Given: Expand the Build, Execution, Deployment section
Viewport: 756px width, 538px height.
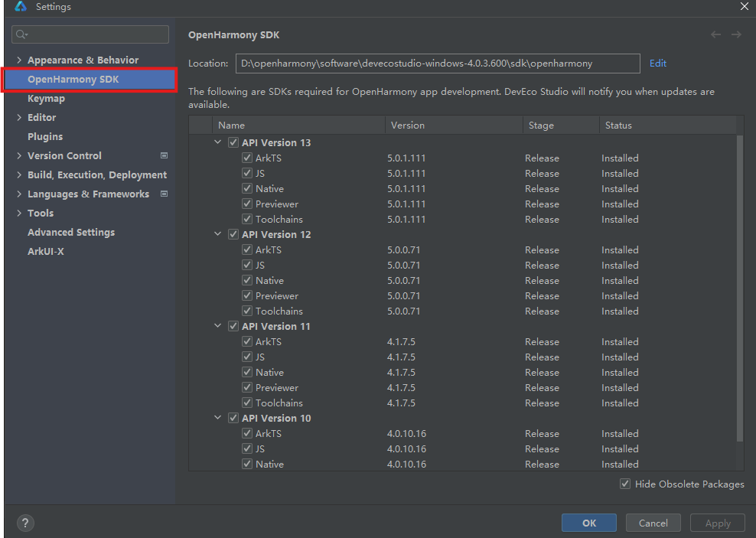Looking at the screenshot, I should pyautogui.click(x=19, y=175).
